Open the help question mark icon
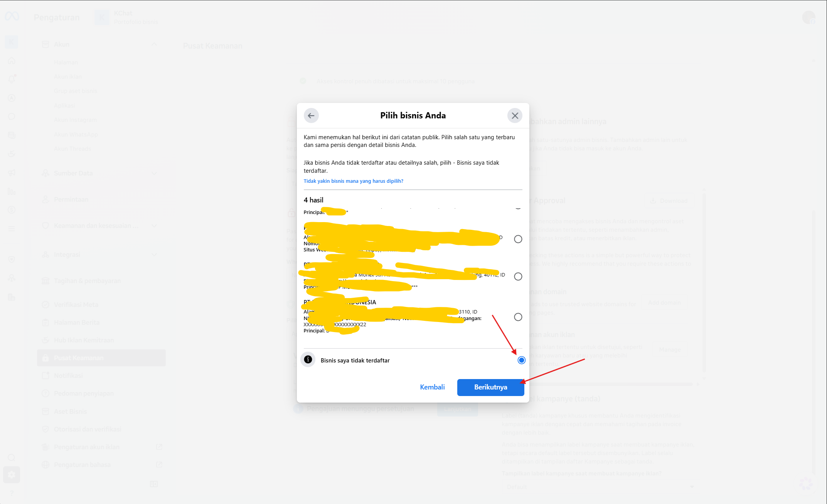 tap(12, 493)
